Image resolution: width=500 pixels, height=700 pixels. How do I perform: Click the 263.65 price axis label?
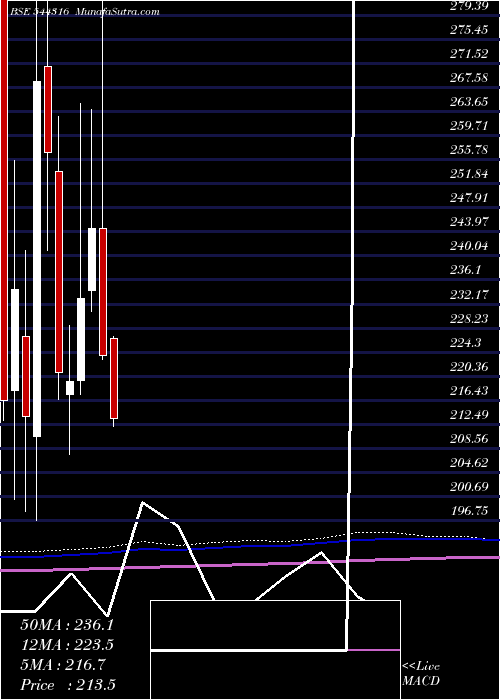tap(470, 102)
